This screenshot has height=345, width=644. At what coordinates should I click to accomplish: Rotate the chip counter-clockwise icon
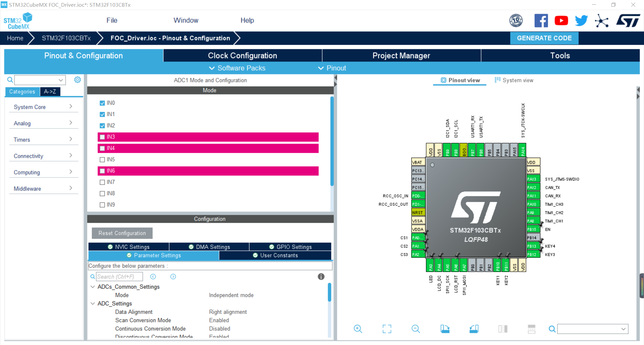click(474, 329)
